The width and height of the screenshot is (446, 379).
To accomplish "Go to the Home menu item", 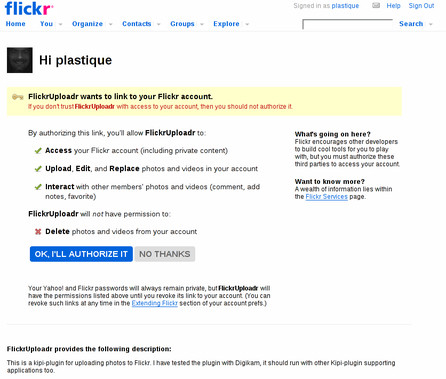I will [x=15, y=24].
